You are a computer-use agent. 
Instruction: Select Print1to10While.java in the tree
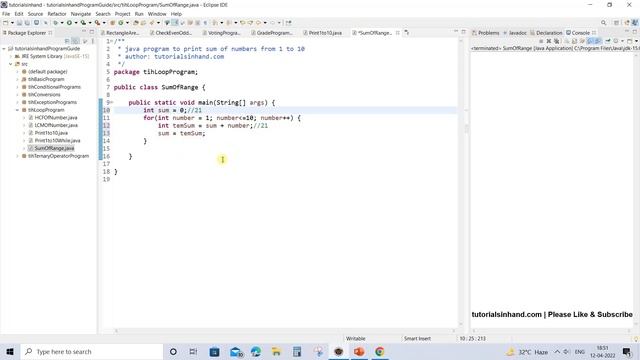coord(57,140)
